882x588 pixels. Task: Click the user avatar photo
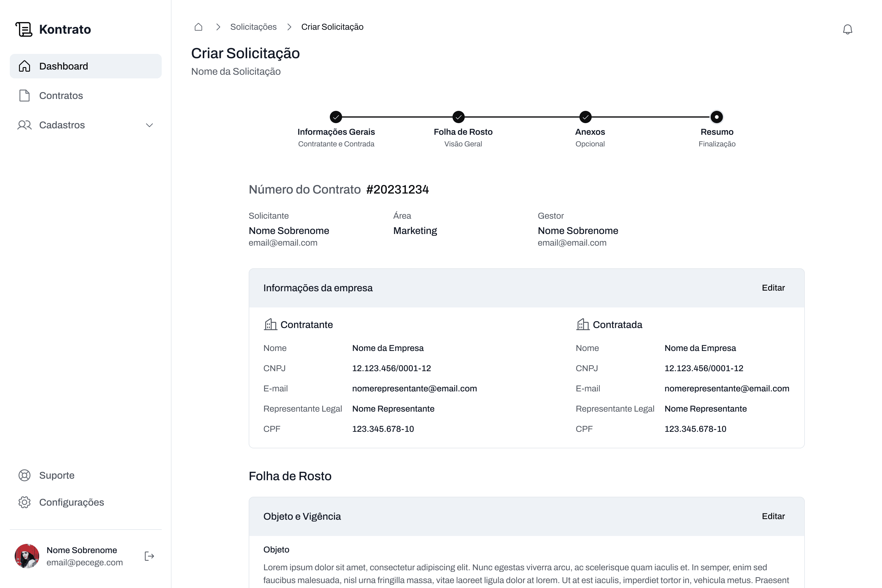tap(27, 556)
